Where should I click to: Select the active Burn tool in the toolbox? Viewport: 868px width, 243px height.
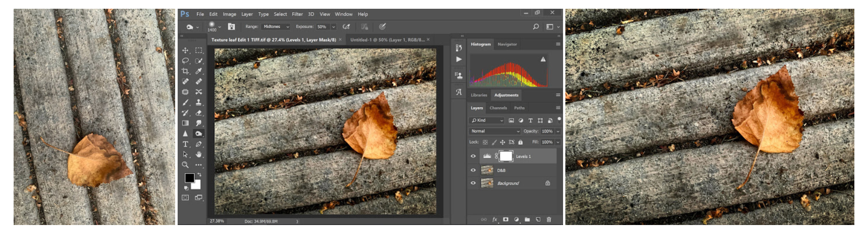pyautogui.click(x=199, y=134)
